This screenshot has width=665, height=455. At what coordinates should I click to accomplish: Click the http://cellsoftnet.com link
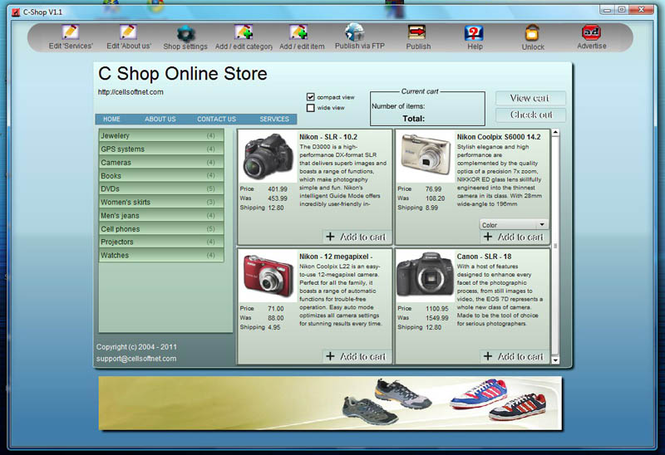click(131, 92)
